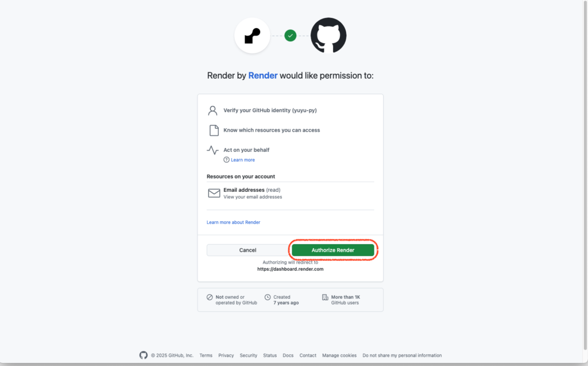Click the question mark icon near Learn more
Viewport: 588px width, 366px height.
pyautogui.click(x=226, y=160)
